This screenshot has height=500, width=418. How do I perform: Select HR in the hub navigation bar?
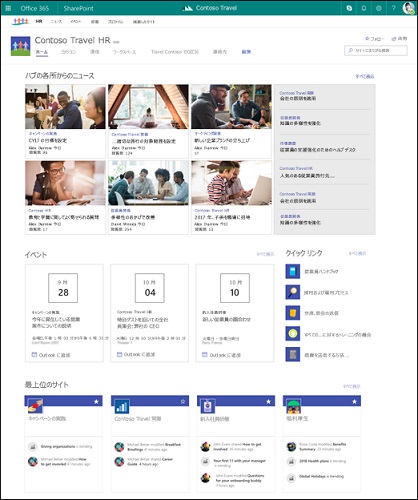[39, 21]
